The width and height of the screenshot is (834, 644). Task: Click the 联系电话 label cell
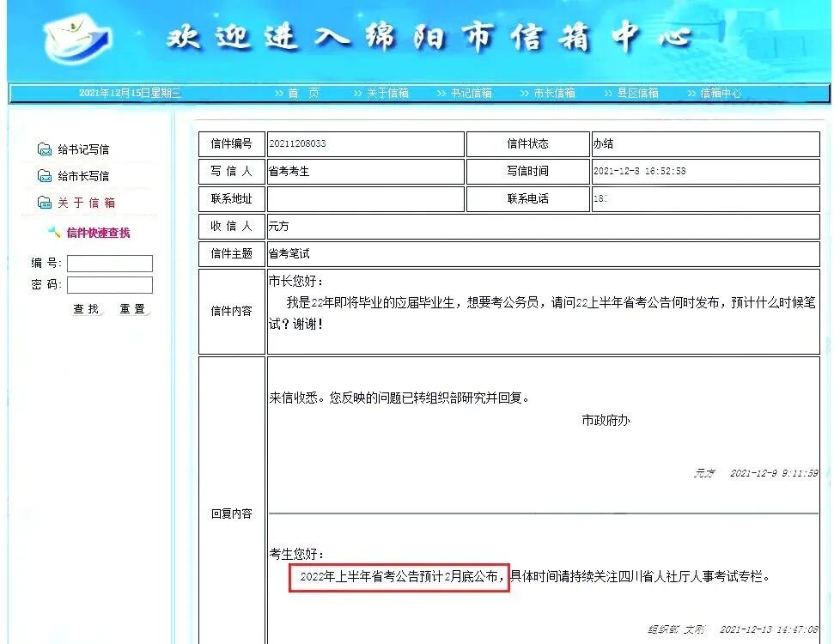[x=527, y=199]
